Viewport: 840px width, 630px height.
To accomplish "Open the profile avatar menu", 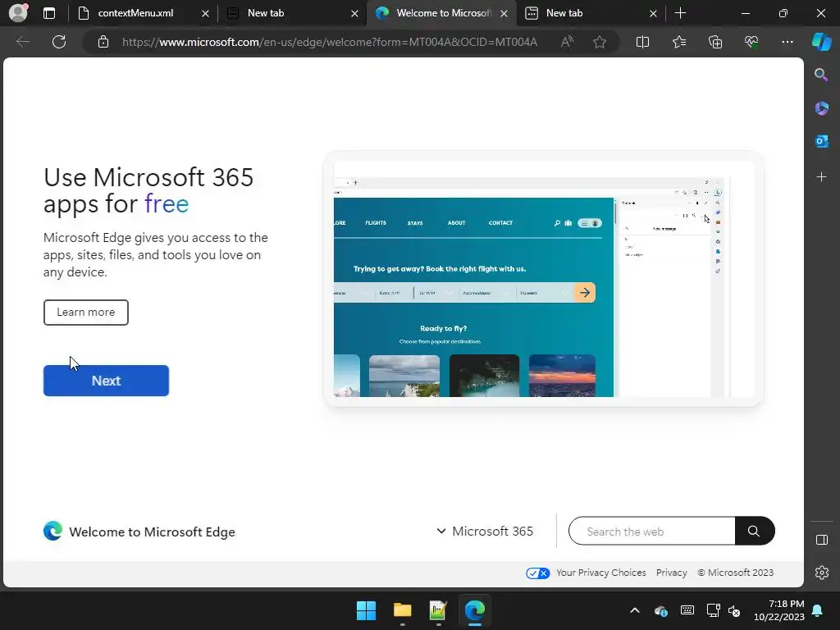I will tap(18, 13).
